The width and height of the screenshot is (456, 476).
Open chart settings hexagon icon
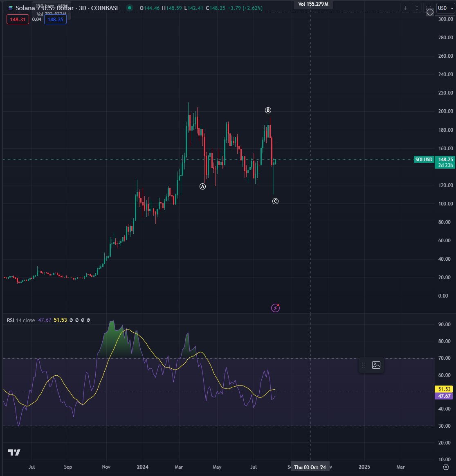point(446,467)
